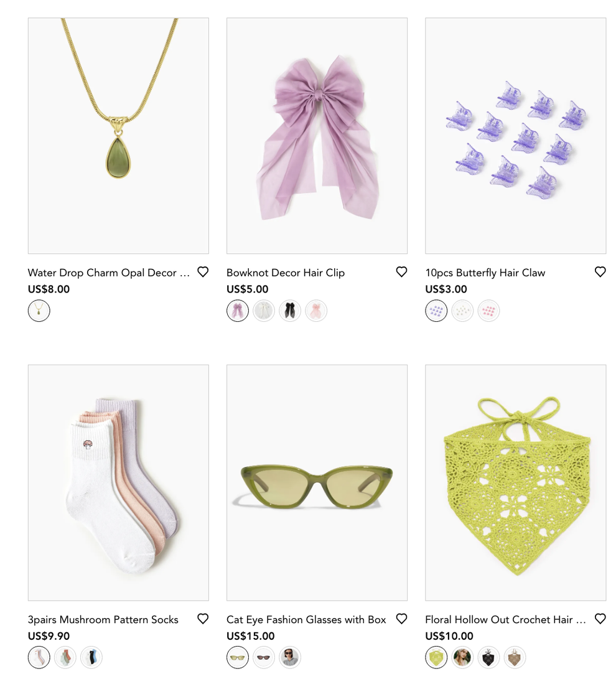Add Bowknot Decor Hair Clip to wishlist

click(401, 271)
